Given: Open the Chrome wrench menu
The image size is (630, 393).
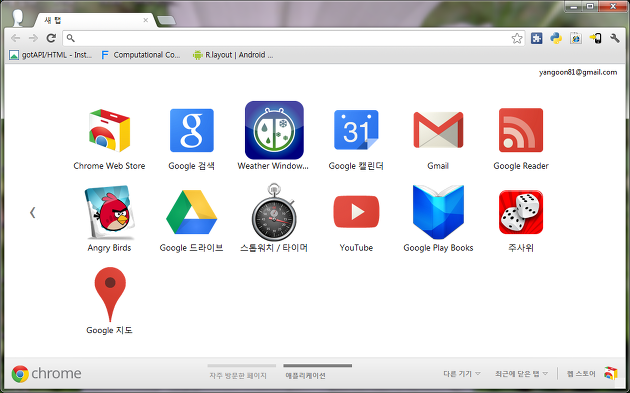Looking at the screenshot, I should [615, 38].
